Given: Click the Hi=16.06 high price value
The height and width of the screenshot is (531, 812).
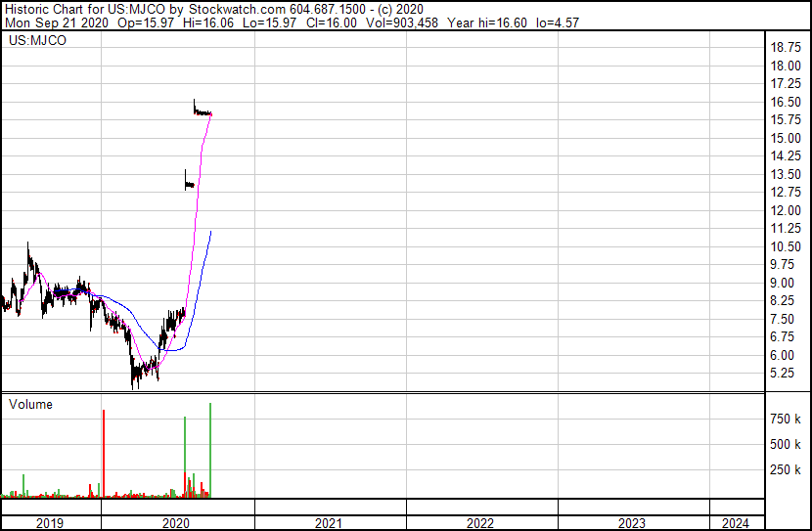Looking at the screenshot, I should [x=208, y=22].
